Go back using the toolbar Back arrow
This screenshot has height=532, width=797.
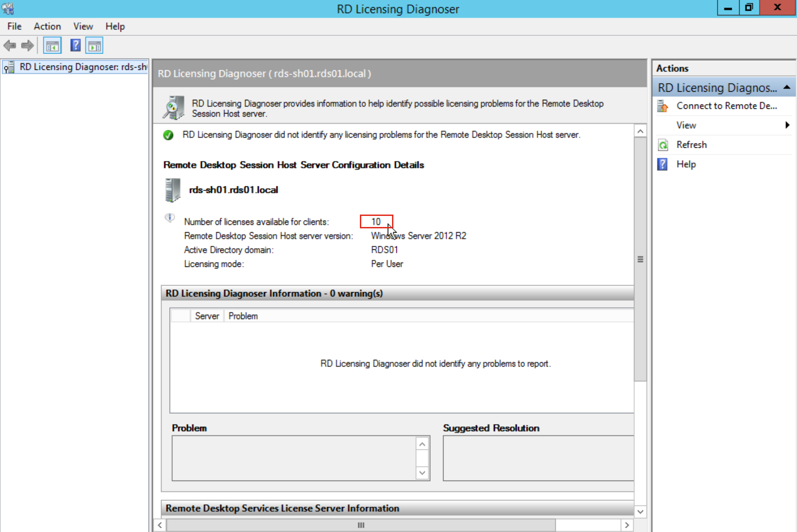(10, 45)
